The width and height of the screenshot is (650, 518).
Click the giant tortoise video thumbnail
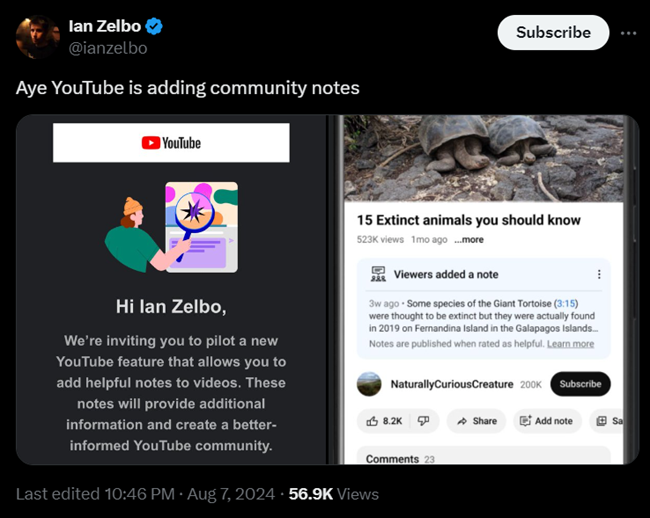483,158
